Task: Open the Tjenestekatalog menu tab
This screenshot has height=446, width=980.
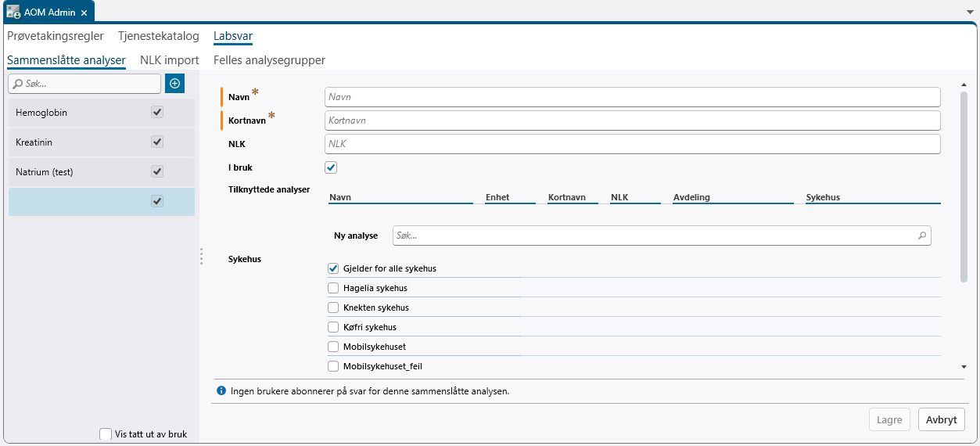Action: [x=159, y=36]
